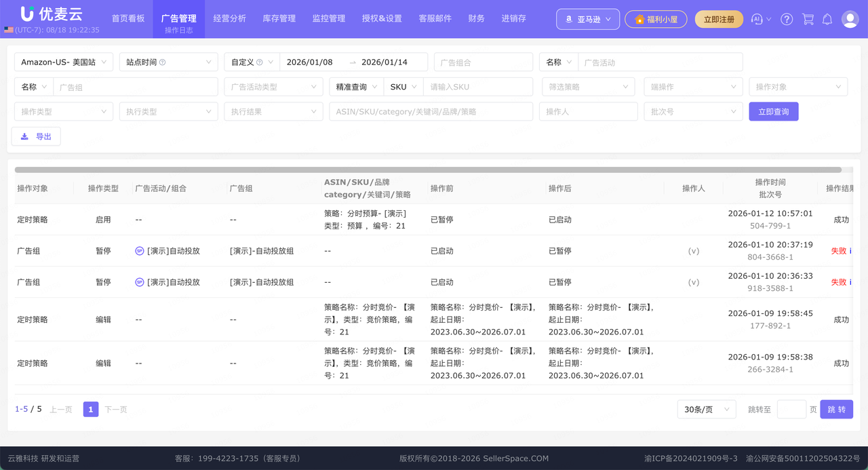
Task: Open the 操作对象 filter dropdown
Action: click(x=798, y=87)
